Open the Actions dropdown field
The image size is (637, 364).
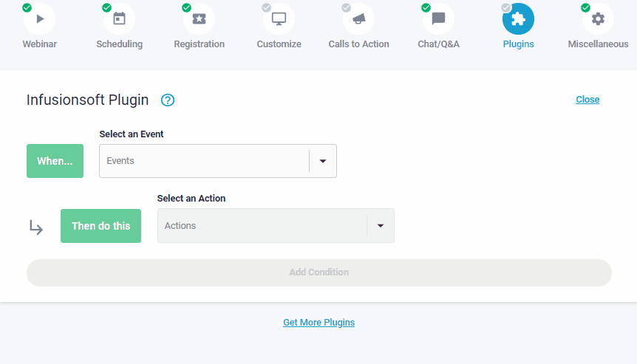click(x=276, y=226)
